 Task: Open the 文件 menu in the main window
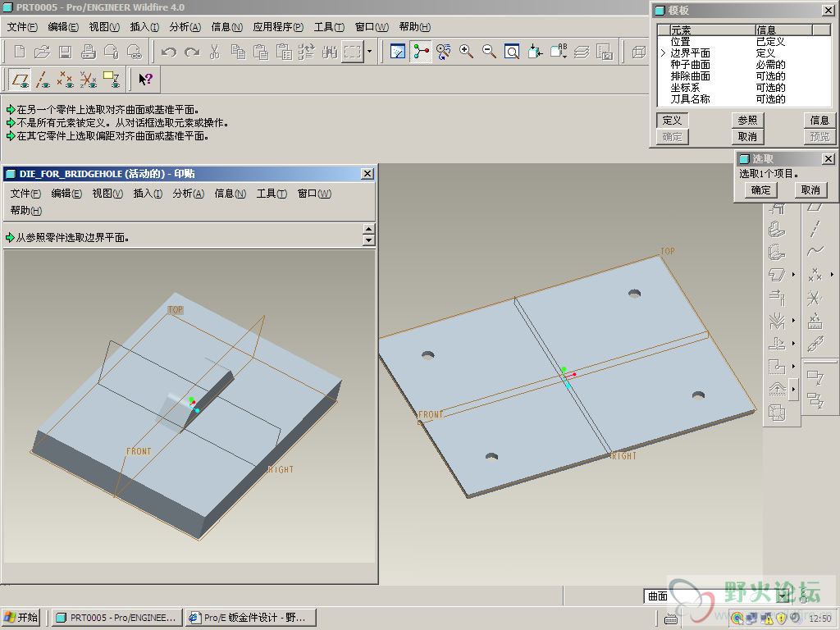click(x=22, y=27)
